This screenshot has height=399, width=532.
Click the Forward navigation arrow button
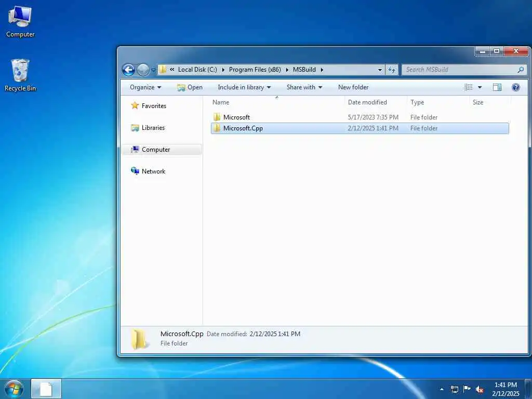click(x=143, y=70)
